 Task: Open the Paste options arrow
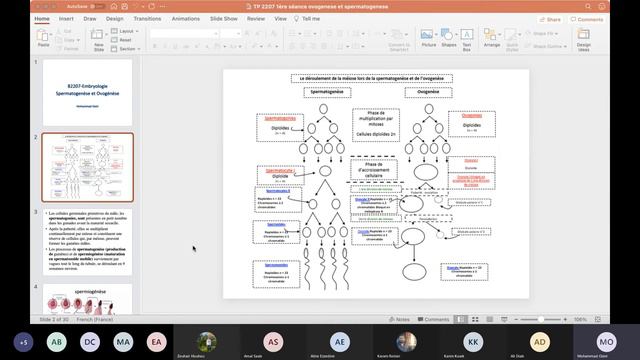pos(52,34)
